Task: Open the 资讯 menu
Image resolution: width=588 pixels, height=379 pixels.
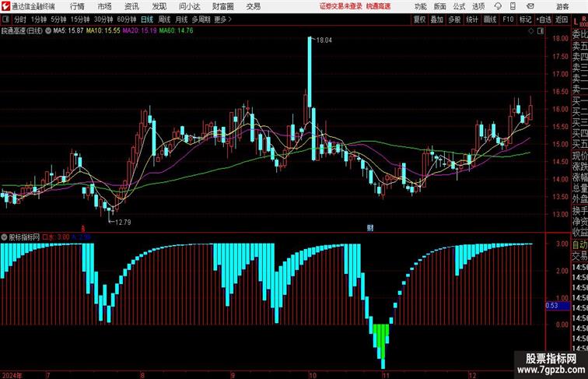Action: [131, 6]
